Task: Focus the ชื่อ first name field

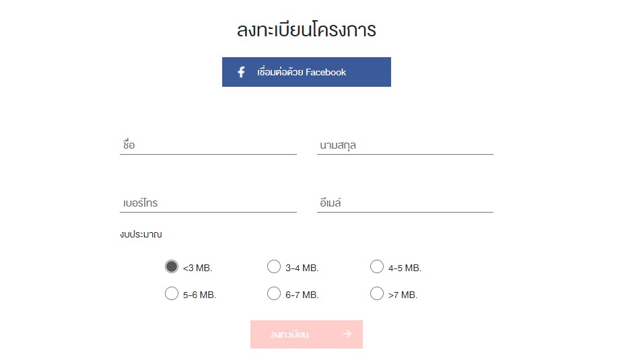Action: click(209, 145)
